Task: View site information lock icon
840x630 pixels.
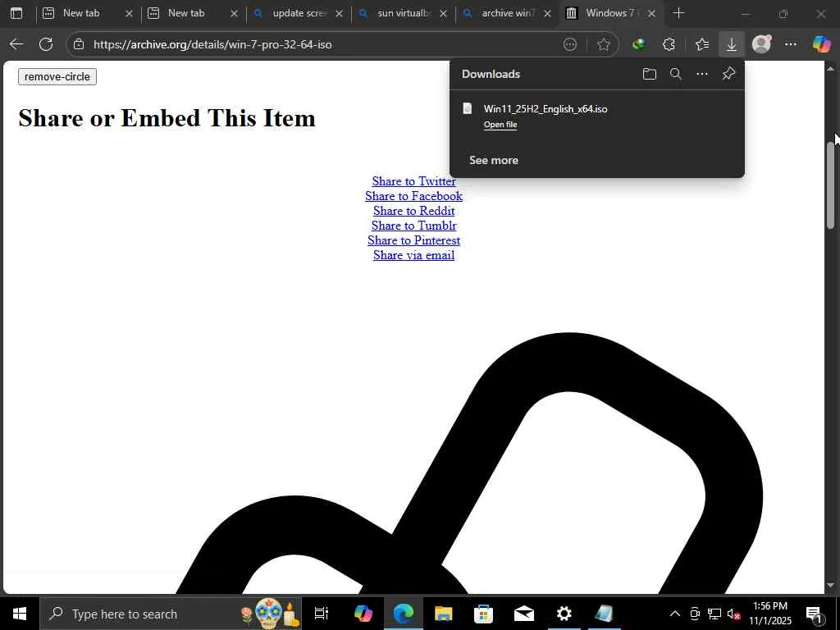Action: click(79, 44)
